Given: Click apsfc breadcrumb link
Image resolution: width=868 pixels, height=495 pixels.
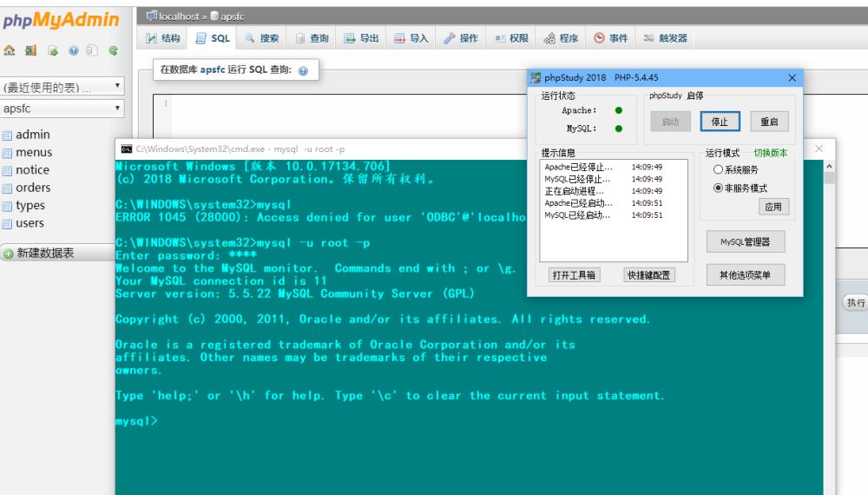Looking at the screenshot, I should click(233, 16).
